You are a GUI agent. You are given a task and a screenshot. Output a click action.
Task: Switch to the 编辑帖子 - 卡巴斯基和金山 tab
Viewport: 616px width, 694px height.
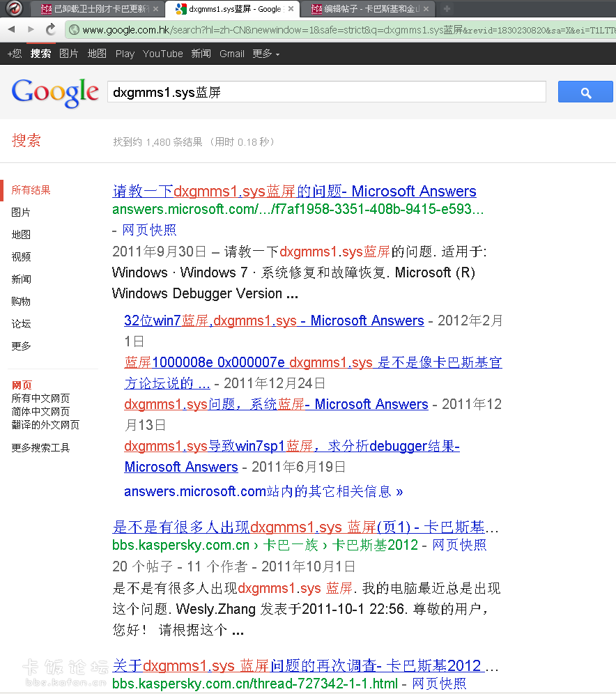367,9
